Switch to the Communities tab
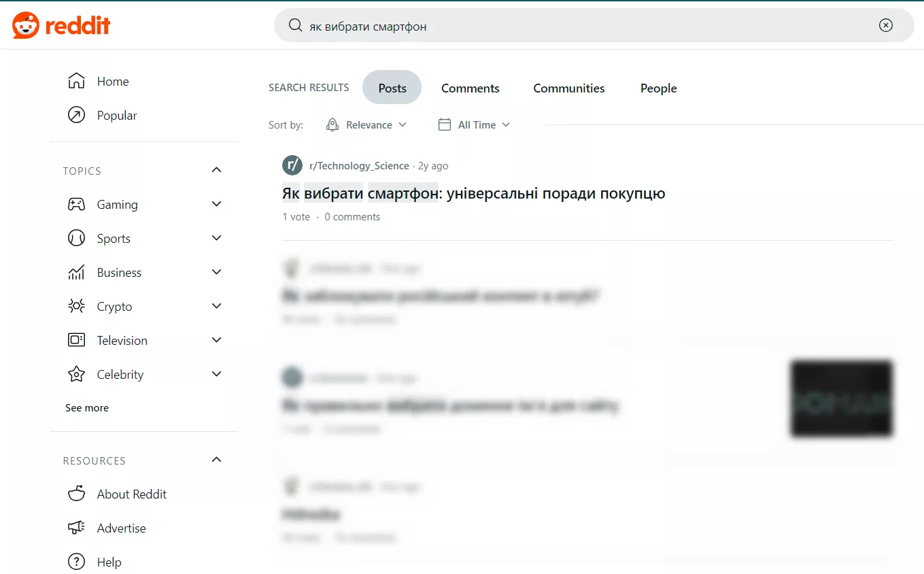This screenshot has height=574, width=924. pos(569,88)
